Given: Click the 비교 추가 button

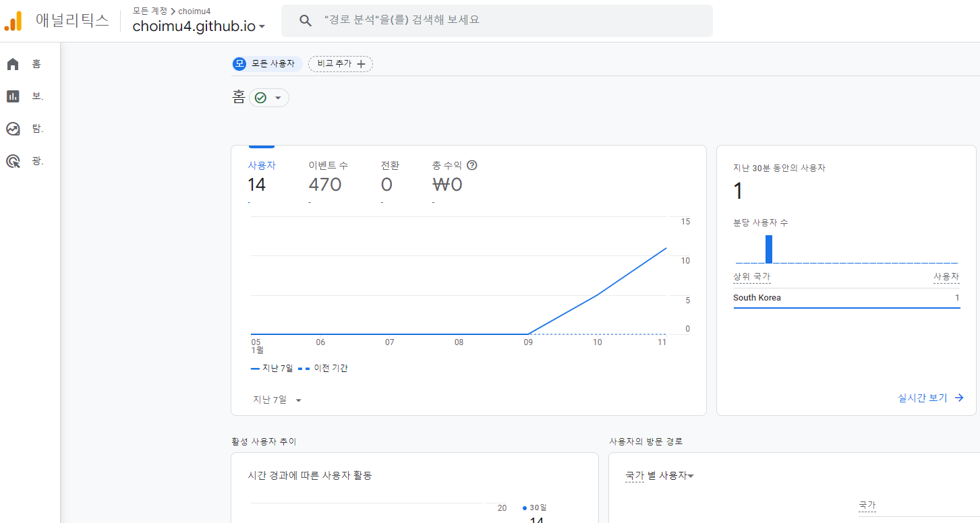Looking at the screenshot, I should (x=340, y=63).
